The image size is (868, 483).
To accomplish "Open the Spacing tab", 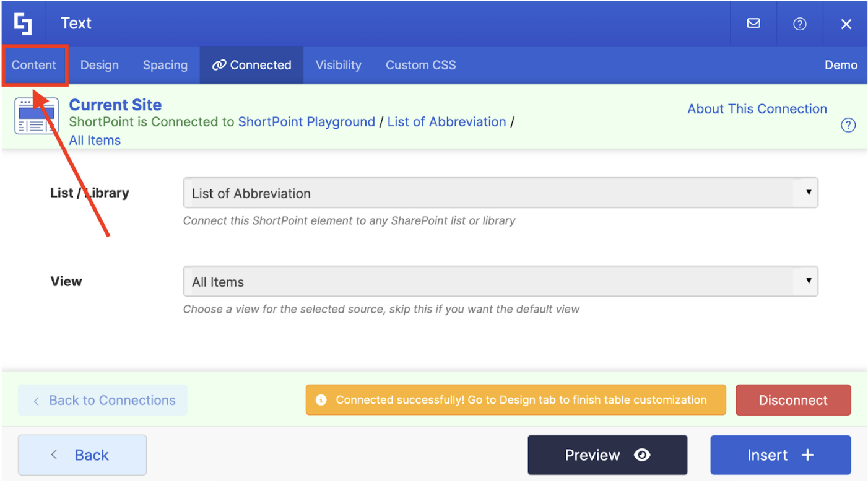I will coord(165,65).
